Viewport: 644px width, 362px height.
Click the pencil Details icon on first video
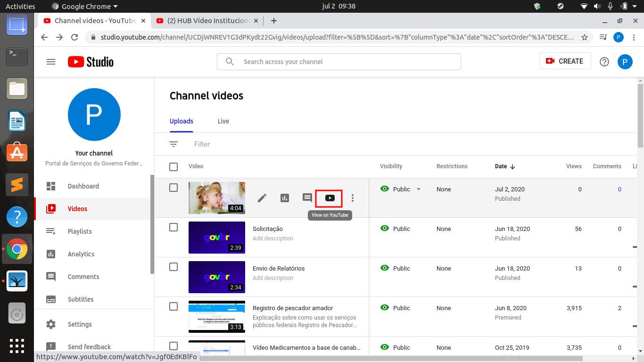click(x=262, y=198)
